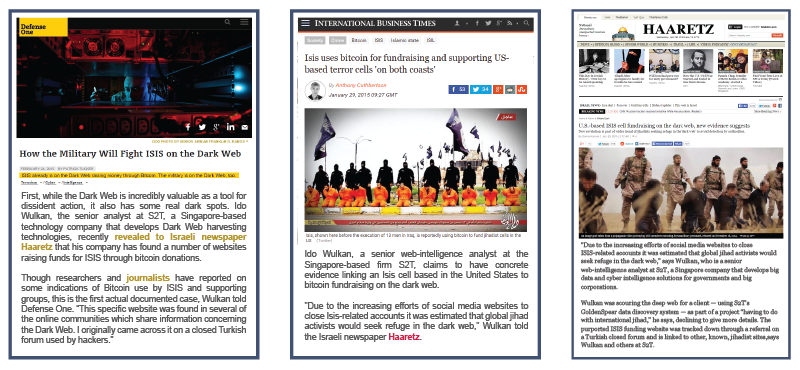The image size is (800, 370).
Task: Share Defense One article on LinkedIn
Action: pyautogui.click(x=231, y=127)
